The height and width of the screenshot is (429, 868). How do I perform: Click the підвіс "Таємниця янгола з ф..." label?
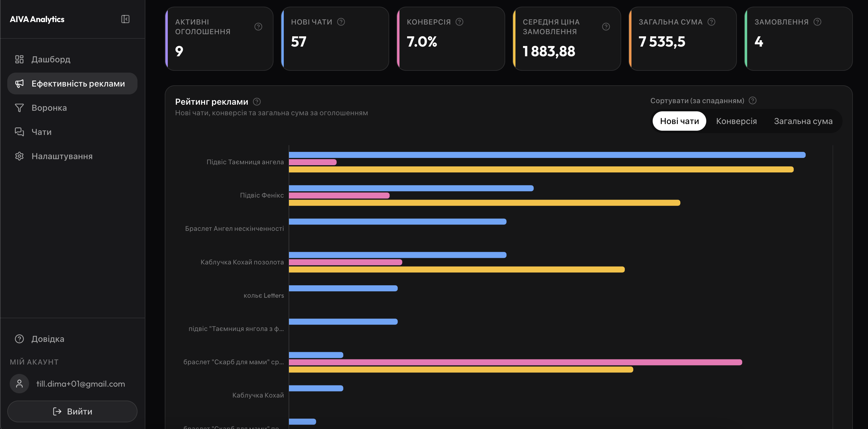click(236, 329)
